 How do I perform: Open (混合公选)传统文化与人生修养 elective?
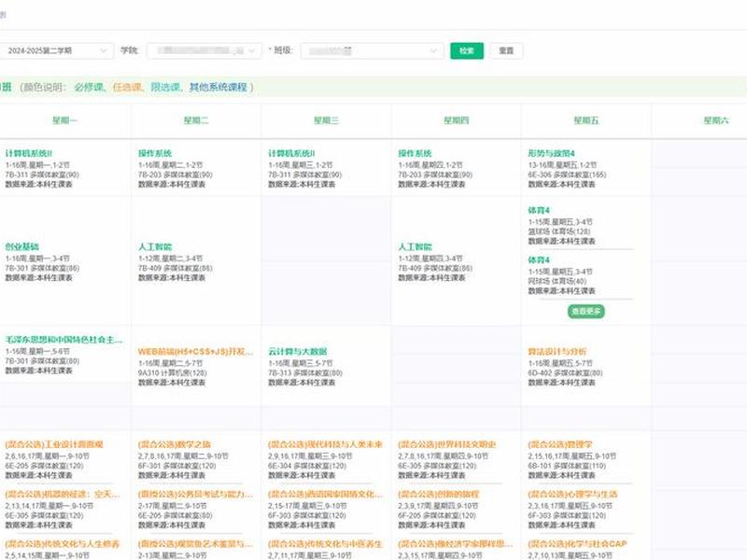63,544
